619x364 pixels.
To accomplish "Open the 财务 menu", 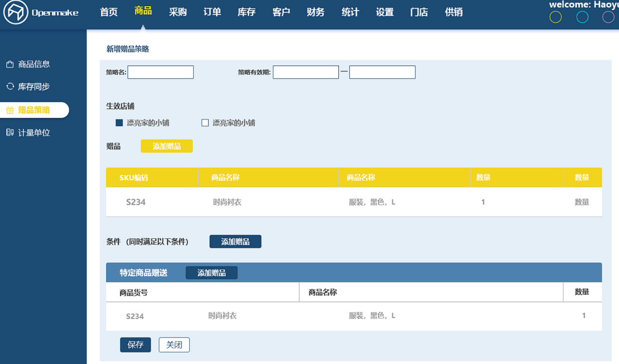I will [315, 12].
